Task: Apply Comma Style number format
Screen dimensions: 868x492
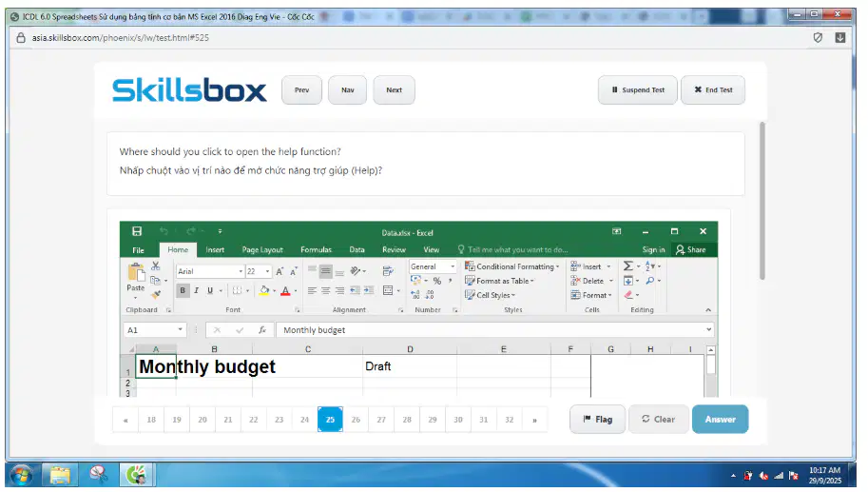Action: click(451, 281)
